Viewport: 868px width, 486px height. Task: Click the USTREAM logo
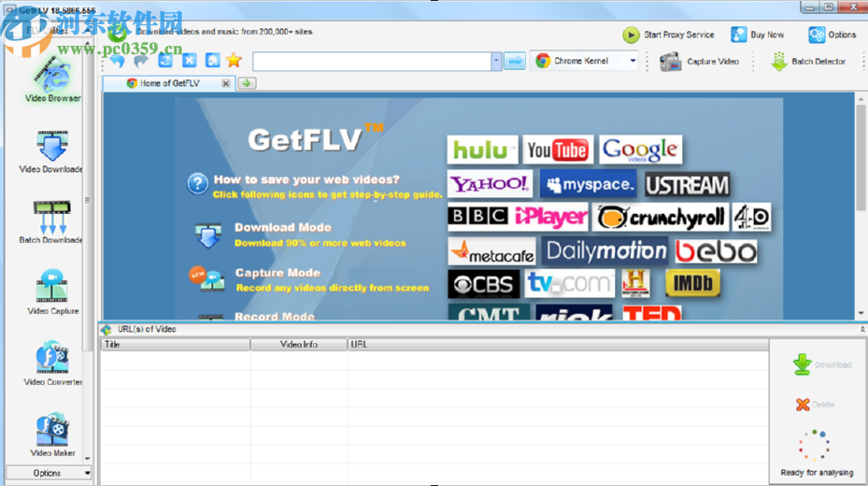[x=687, y=185]
